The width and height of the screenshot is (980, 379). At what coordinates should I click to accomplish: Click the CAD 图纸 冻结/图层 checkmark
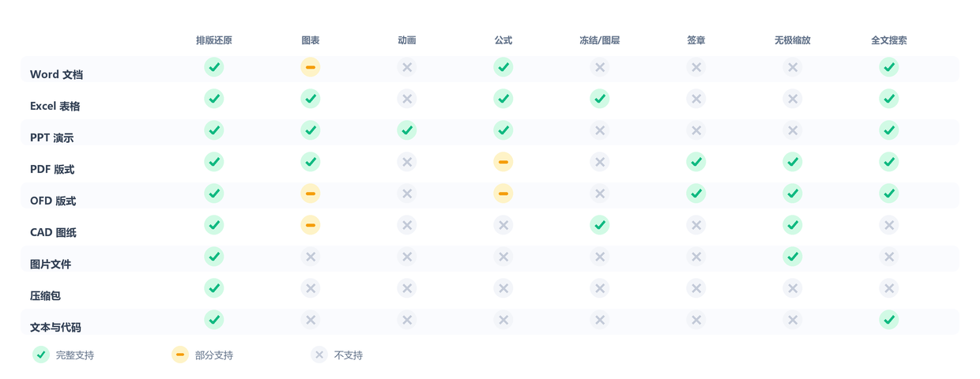(x=600, y=225)
